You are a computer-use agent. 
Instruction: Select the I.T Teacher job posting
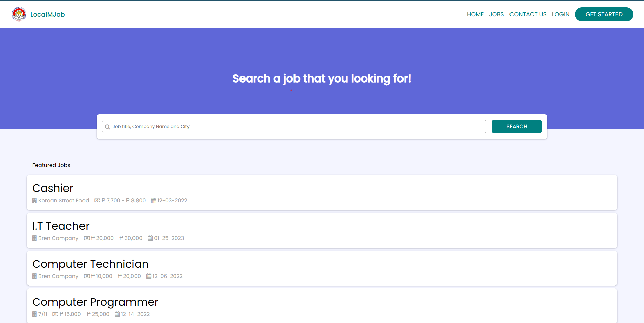pos(61,226)
